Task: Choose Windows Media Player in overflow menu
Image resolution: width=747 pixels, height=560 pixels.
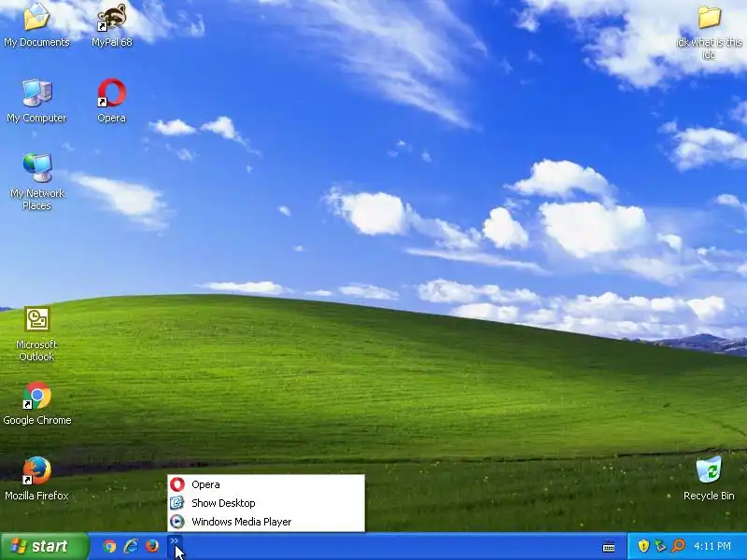Action: coord(266,522)
